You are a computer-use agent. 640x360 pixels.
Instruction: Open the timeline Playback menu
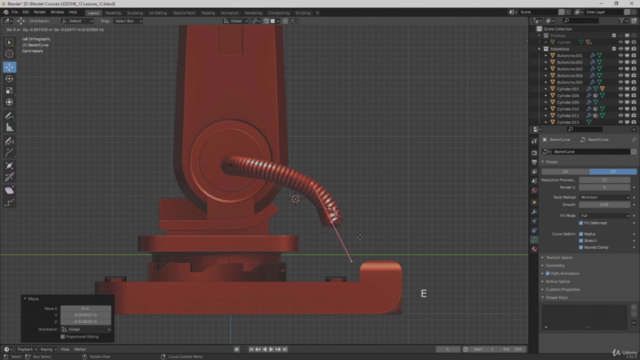tap(27, 349)
